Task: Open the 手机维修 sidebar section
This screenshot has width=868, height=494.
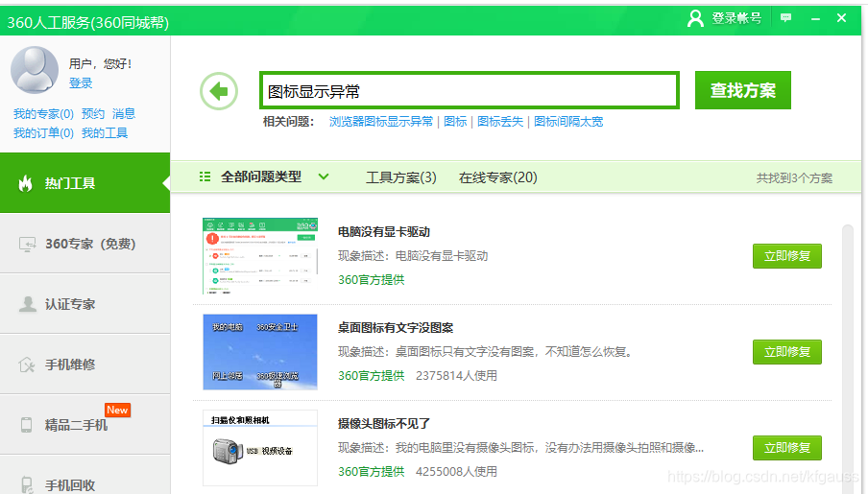Action: [84, 364]
